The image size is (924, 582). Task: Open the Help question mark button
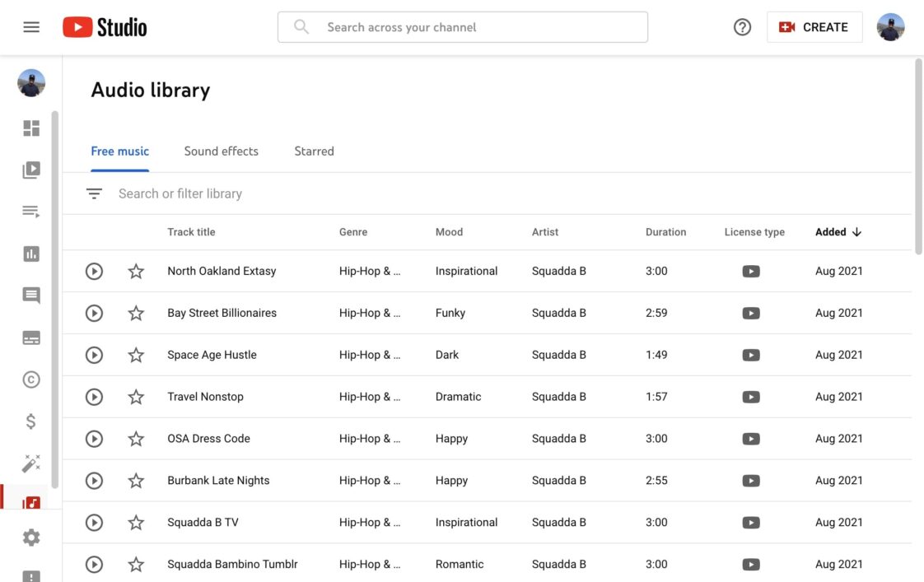point(741,26)
